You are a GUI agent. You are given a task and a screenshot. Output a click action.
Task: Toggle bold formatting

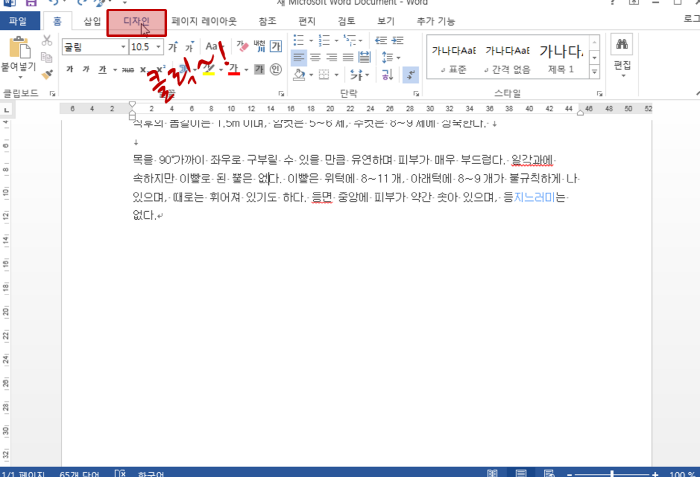70,69
